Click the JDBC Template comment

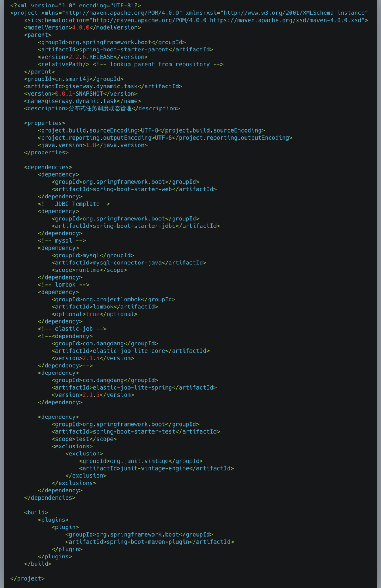tap(74, 204)
